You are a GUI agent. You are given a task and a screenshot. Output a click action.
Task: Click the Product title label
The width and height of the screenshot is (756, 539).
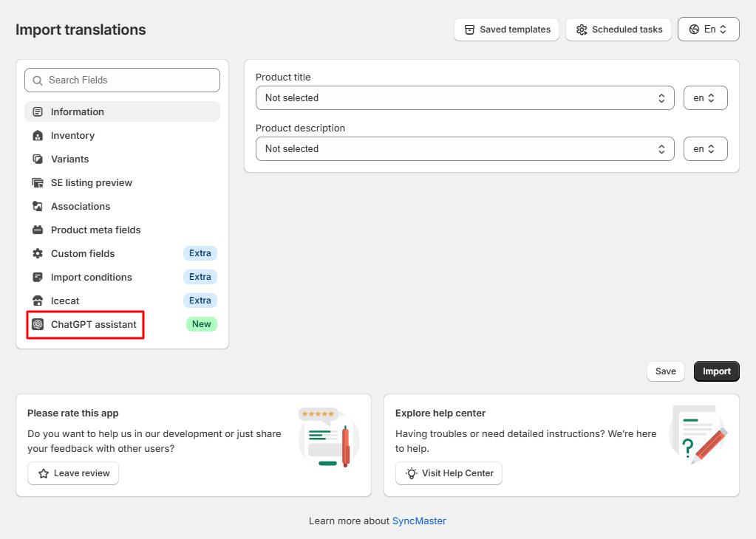click(283, 77)
